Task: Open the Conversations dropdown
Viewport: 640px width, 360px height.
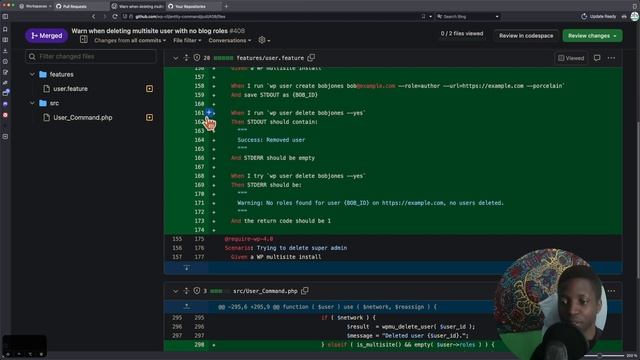Action: click(x=230, y=40)
